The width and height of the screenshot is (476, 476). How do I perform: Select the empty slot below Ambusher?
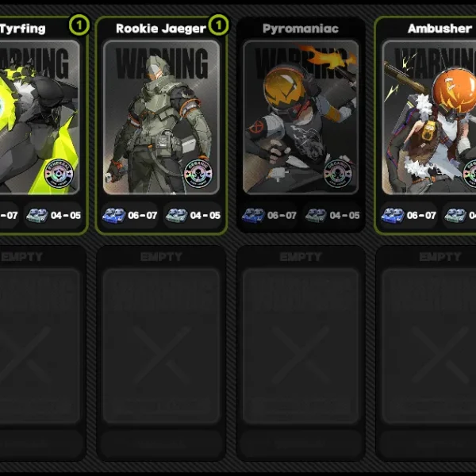(426, 353)
